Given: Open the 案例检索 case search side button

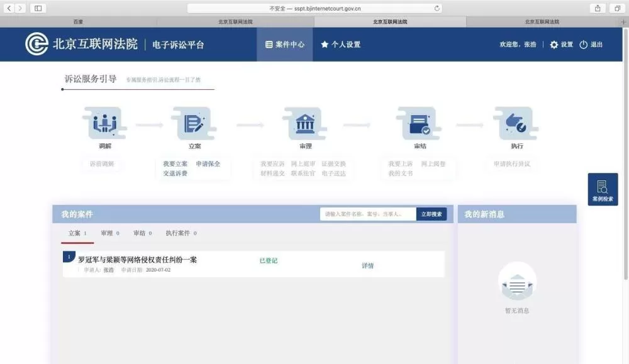Looking at the screenshot, I should pyautogui.click(x=603, y=189).
